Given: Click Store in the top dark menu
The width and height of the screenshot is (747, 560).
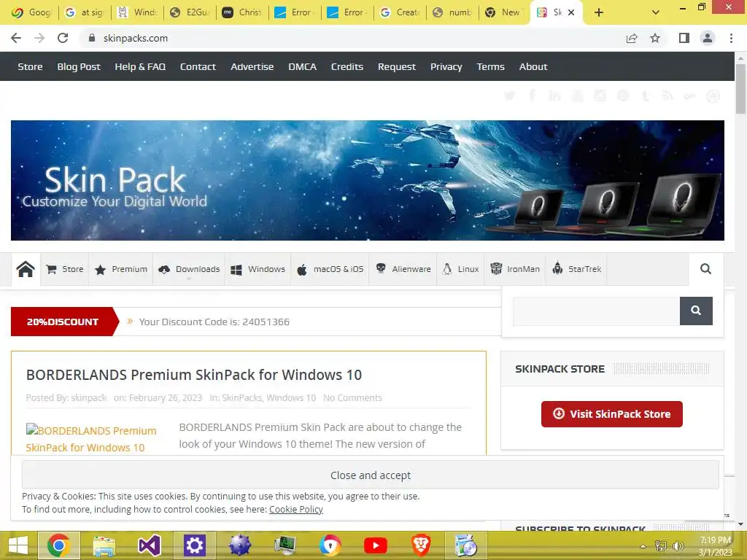Looking at the screenshot, I should (30, 66).
